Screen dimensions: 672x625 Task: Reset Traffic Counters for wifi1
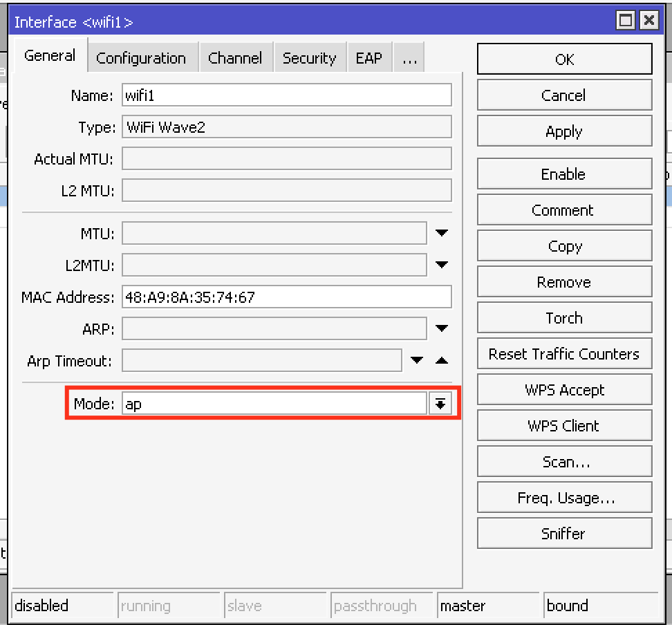(564, 353)
